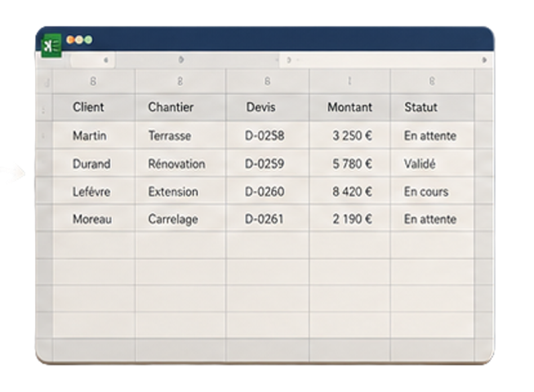The width and height of the screenshot is (534, 392).
Task: Click quote number D-0261
Action: [264, 219]
